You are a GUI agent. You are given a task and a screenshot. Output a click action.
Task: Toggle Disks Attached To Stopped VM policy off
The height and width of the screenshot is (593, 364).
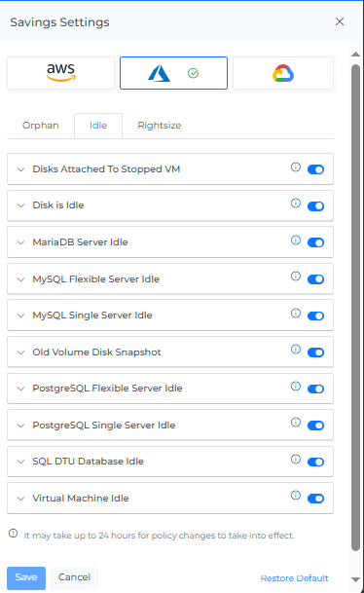[x=315, y=169]
